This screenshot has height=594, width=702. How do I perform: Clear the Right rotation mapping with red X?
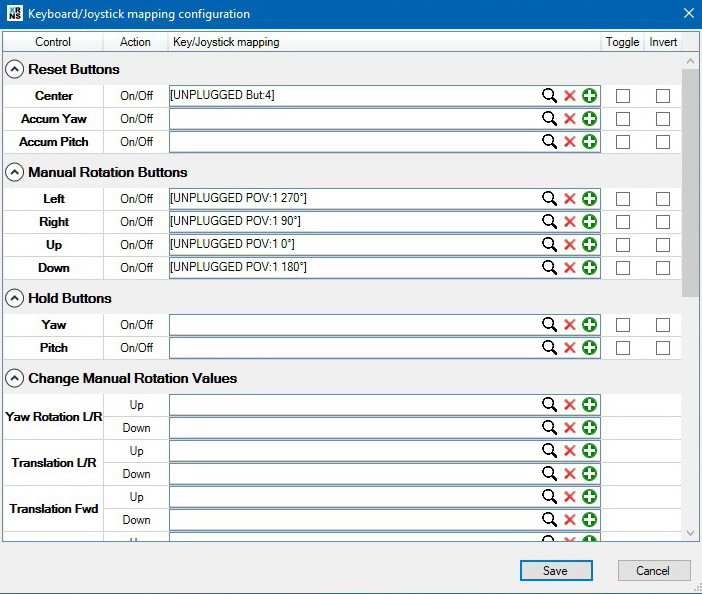569,222
